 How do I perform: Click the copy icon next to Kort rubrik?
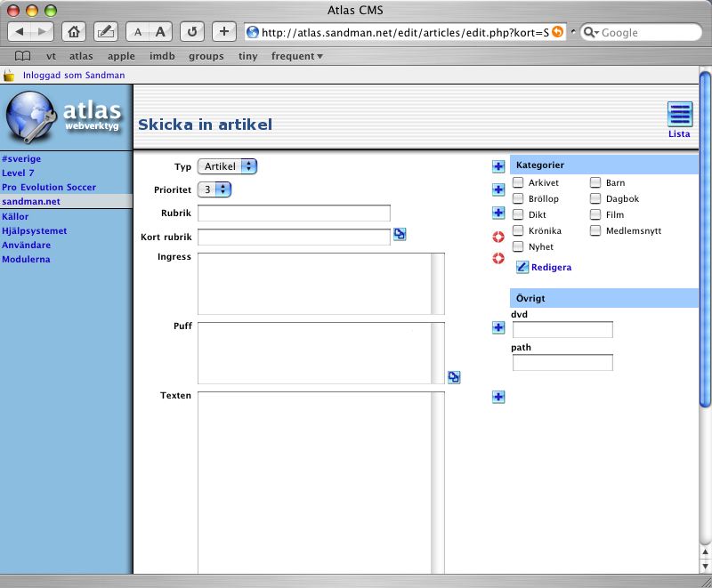pos(400,235)
